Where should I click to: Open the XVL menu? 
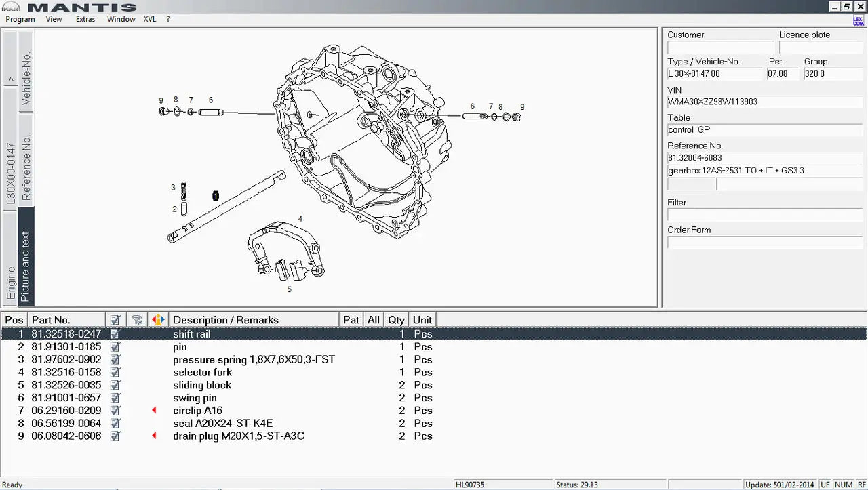[x=150, y=19]
